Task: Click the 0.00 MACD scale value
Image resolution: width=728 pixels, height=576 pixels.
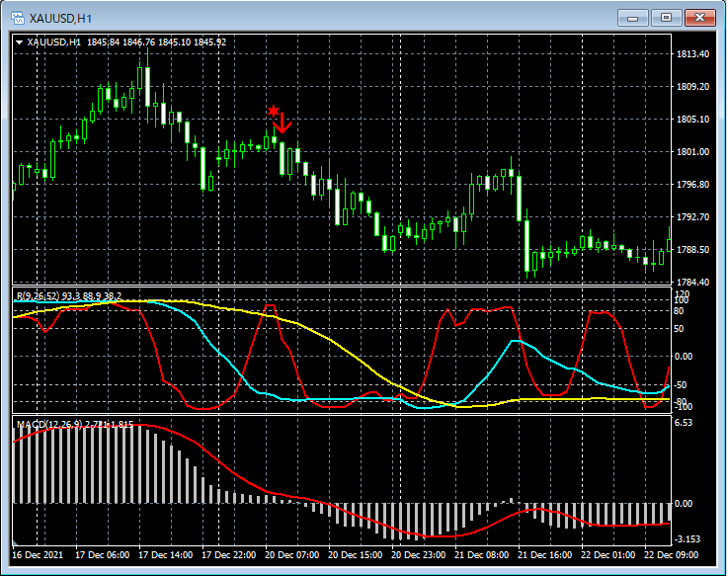Action: (x=684, y=503)
